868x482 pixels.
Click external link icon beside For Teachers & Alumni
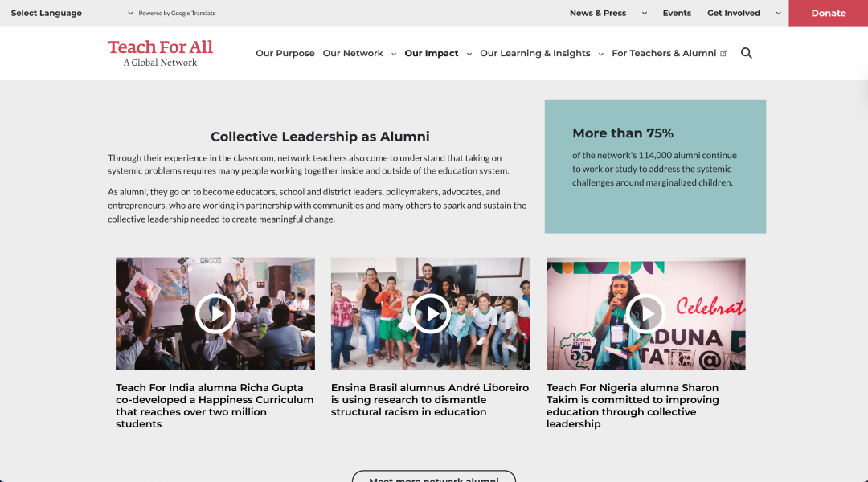coord(723,54)
